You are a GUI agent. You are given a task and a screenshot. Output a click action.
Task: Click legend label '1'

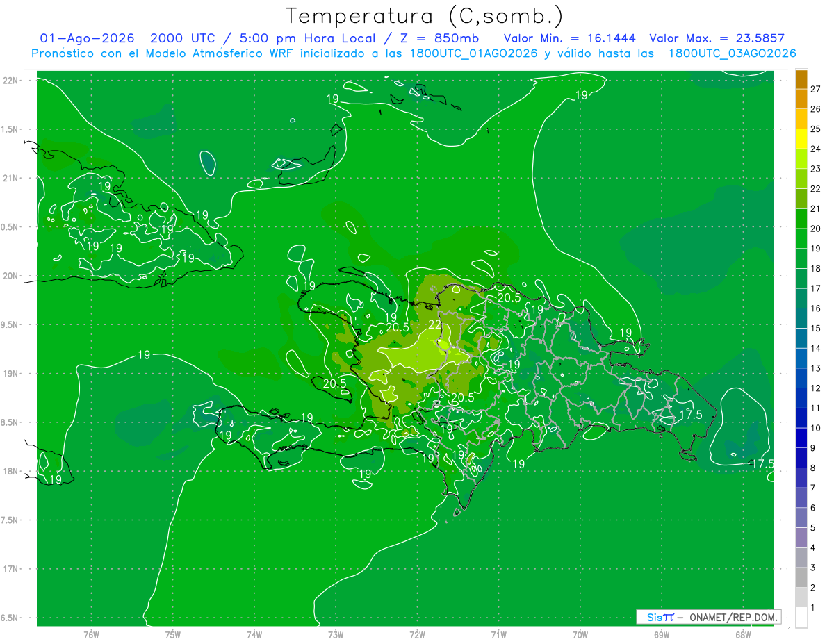coord(812,607)
